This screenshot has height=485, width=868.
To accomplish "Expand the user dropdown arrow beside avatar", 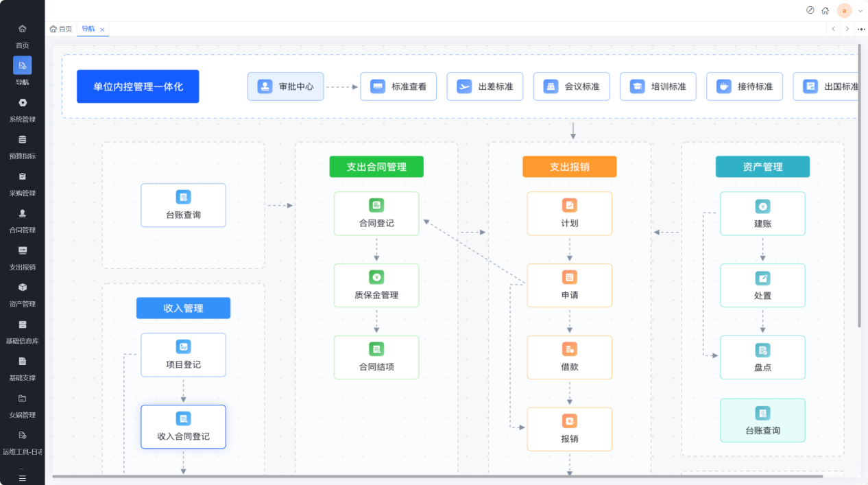I will [860, 11].
